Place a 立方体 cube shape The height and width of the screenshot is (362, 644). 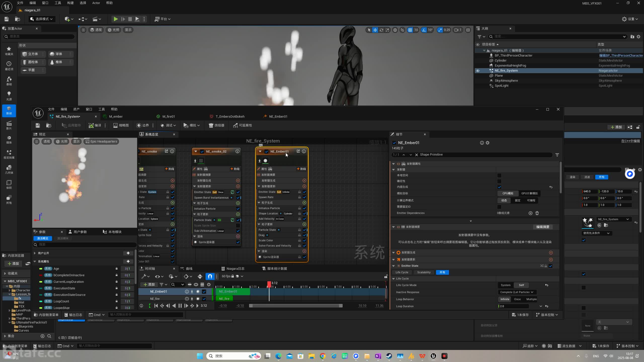pyautogui.click(x=33, y=54)
